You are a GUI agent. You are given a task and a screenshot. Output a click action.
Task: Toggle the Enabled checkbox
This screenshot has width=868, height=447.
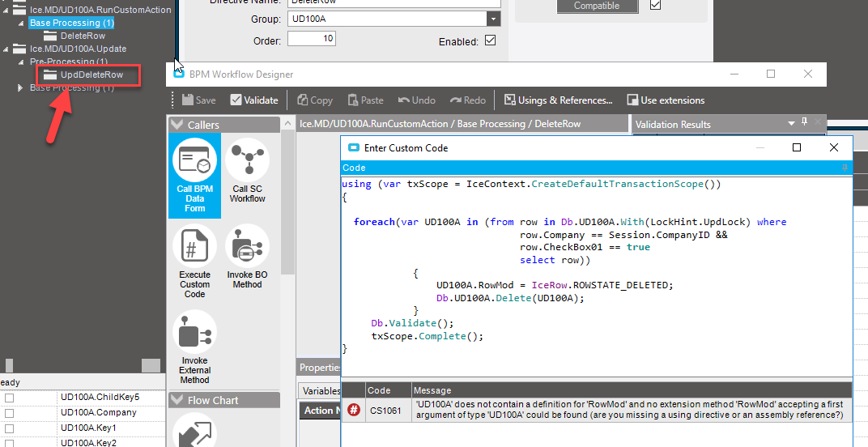(x=490, y=40)
